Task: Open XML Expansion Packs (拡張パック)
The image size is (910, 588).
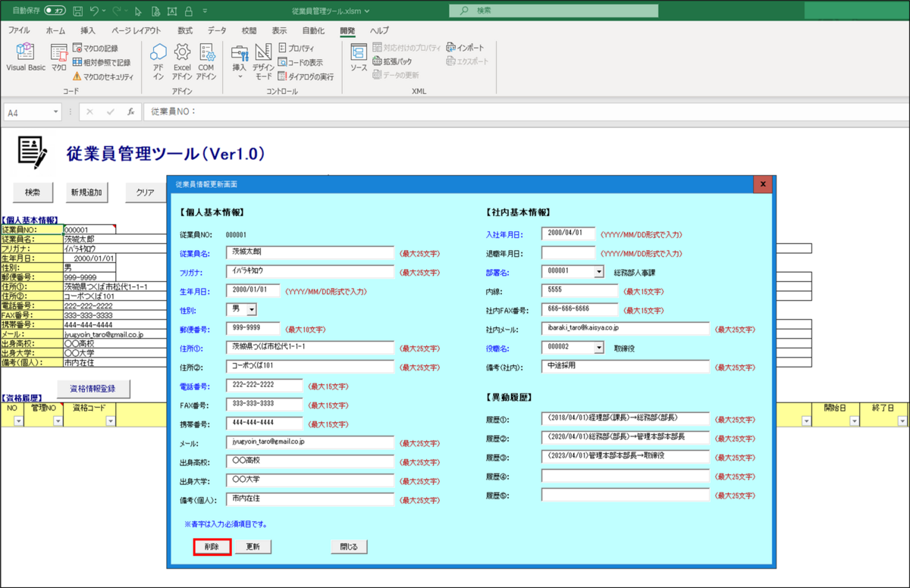Action: coord(392,61)
